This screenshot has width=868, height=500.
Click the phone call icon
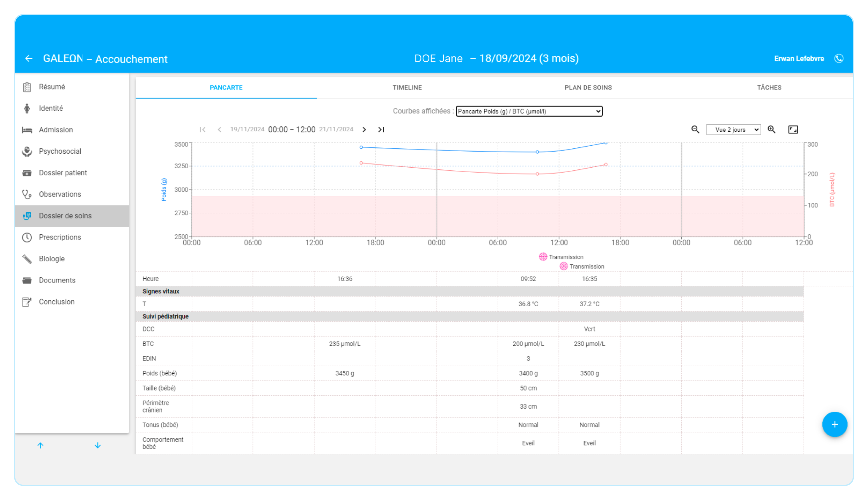tap(839, 59)
